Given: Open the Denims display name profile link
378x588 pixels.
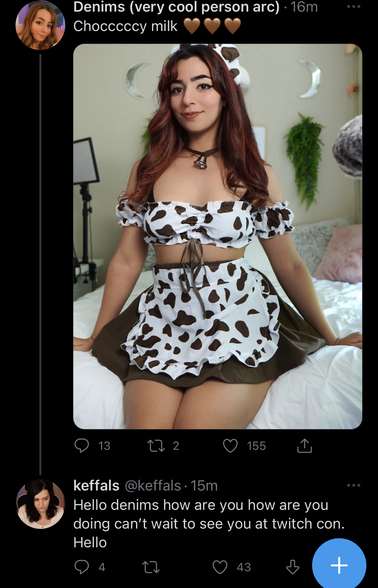Looking at the screenshot, I should 176,7.
